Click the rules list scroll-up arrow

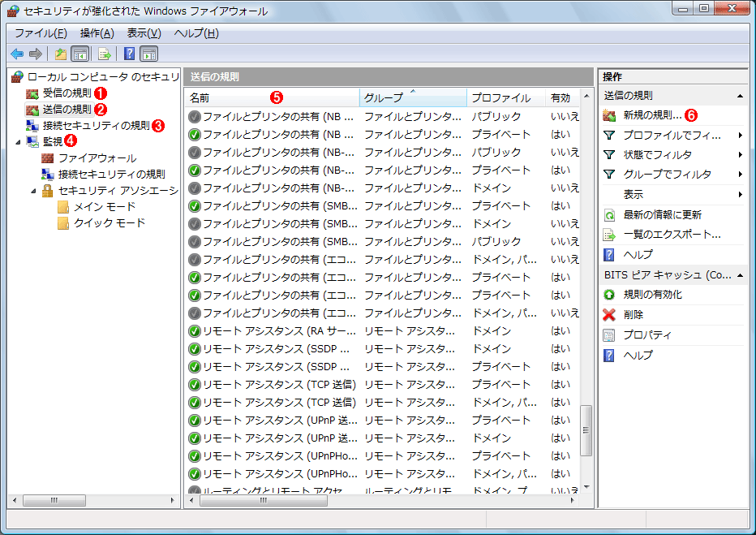click(x=586, y=96)
